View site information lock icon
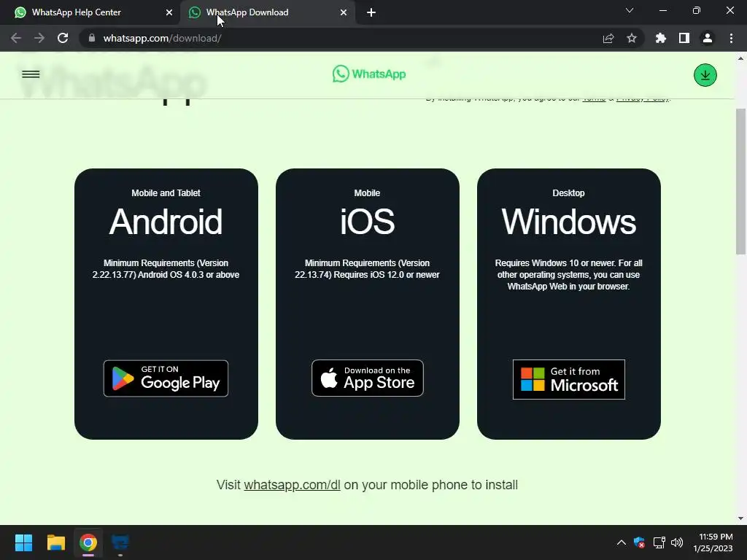 tap(92, 38)
